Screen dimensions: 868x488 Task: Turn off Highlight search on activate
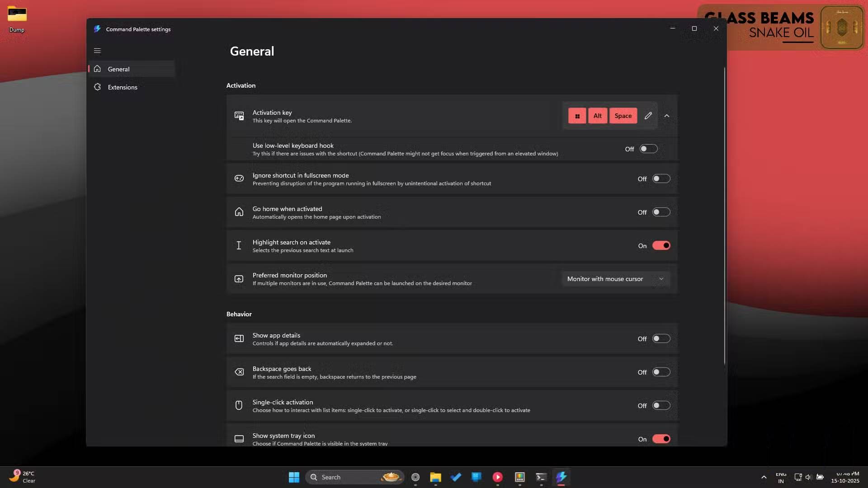tap(661, 245)
